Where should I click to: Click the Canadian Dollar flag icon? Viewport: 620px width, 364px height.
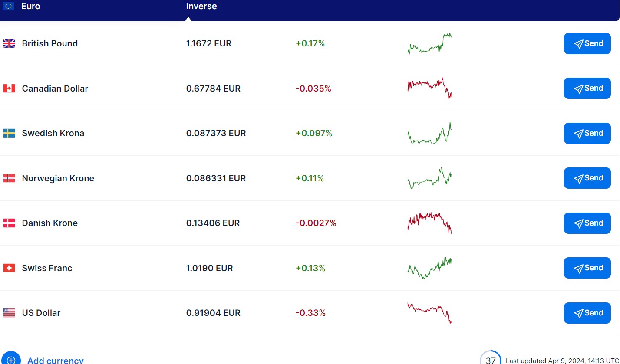click(9, 89)
